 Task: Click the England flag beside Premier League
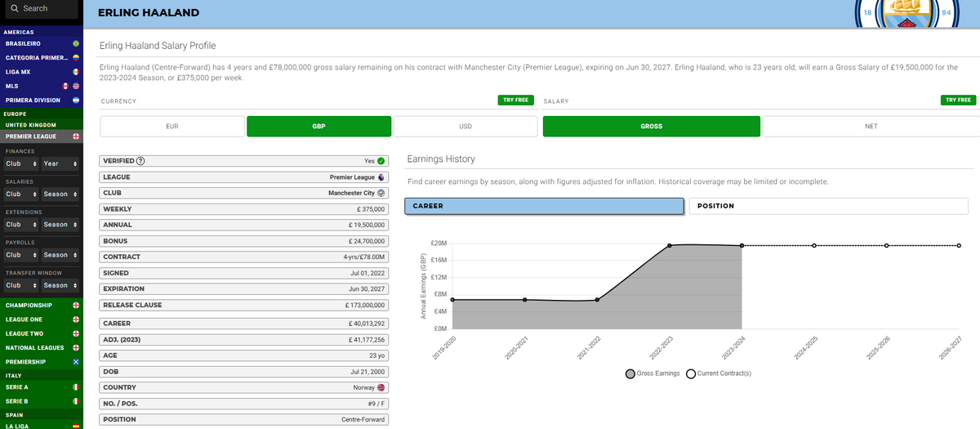76,136
